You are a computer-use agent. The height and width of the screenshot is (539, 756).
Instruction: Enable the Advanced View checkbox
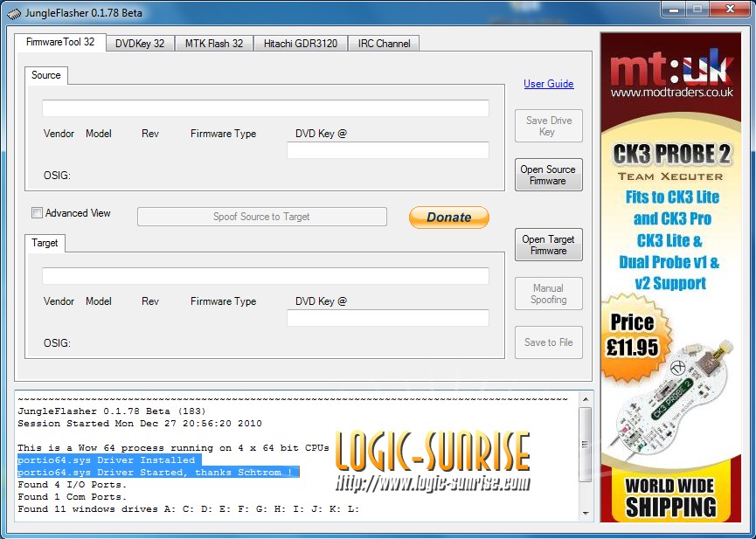(37, 212)
